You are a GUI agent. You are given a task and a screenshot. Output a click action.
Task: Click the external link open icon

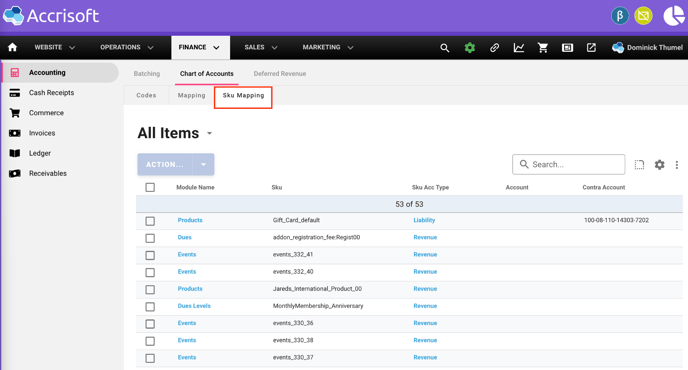[x=591, y=47]
